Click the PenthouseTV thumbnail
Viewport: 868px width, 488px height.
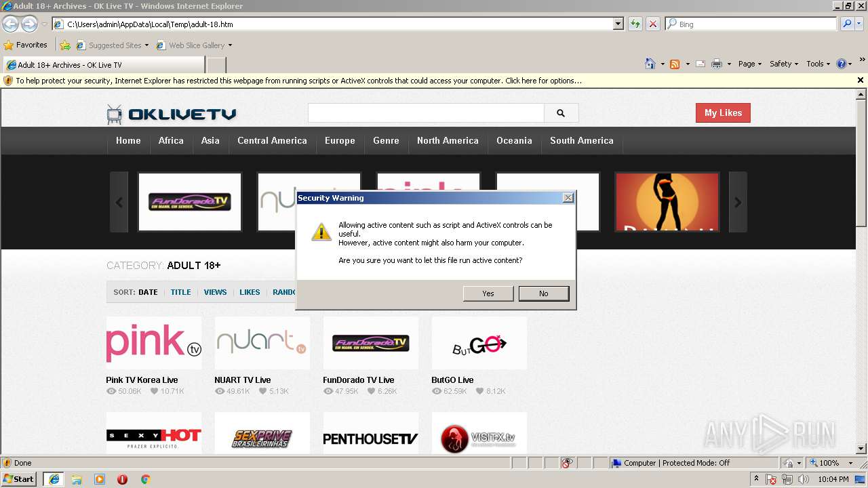point(370,433)
